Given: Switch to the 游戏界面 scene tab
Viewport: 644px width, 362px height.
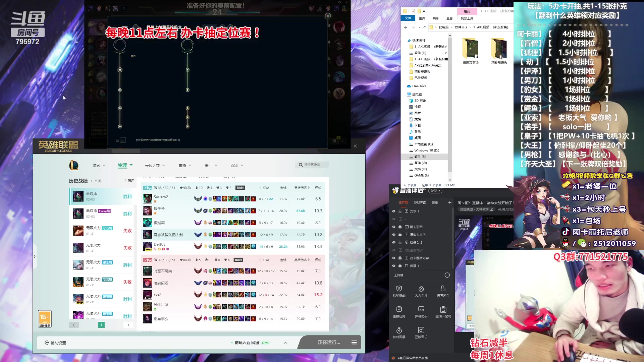Looking at the screenshot, I should 420,202.
